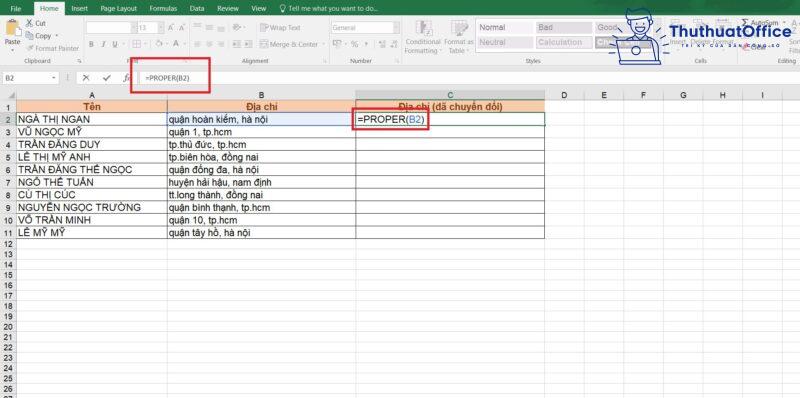The height and width of the screenshot is (398, 800).
Task: Click cell with quận 10, tp.hcm
Action: pos(261,220)
